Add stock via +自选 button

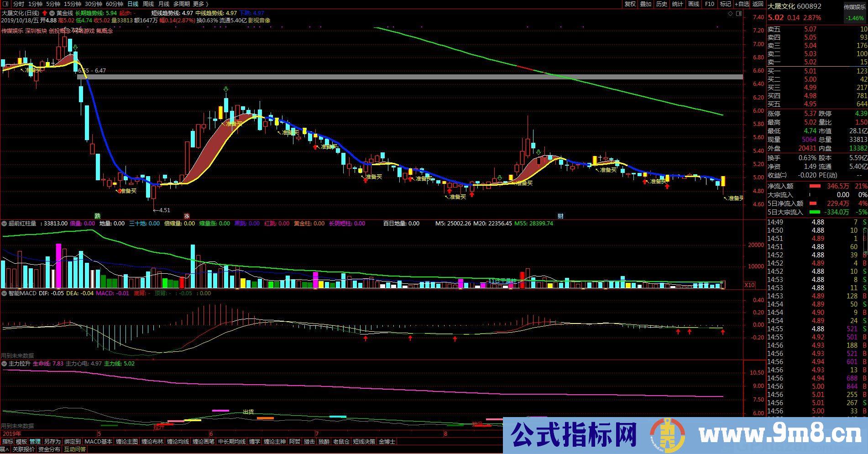click(742, 4)
